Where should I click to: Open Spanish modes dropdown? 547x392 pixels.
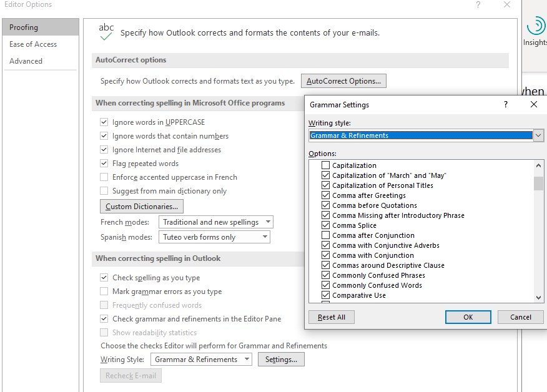pyautogui.click(x=214, y=237)
